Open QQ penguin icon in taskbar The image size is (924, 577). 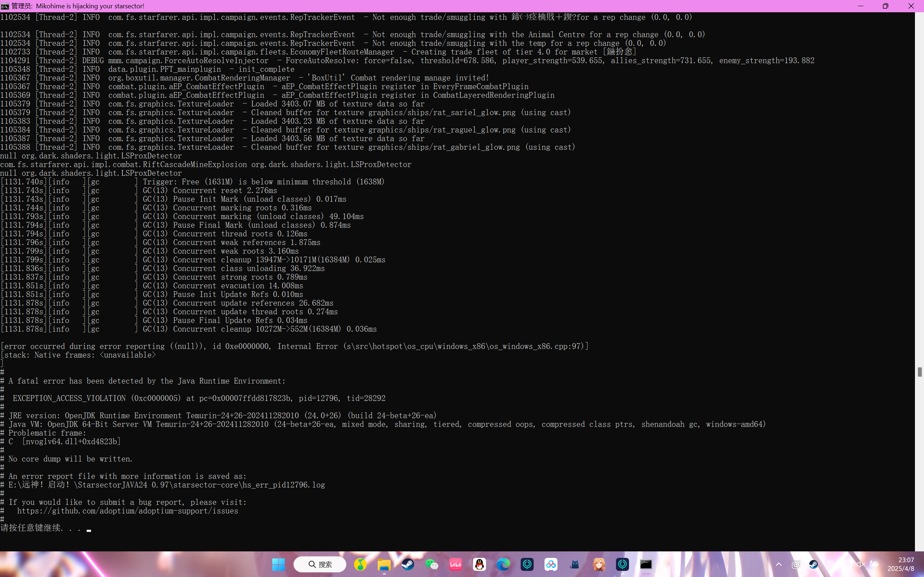click(x=480, y=564)
